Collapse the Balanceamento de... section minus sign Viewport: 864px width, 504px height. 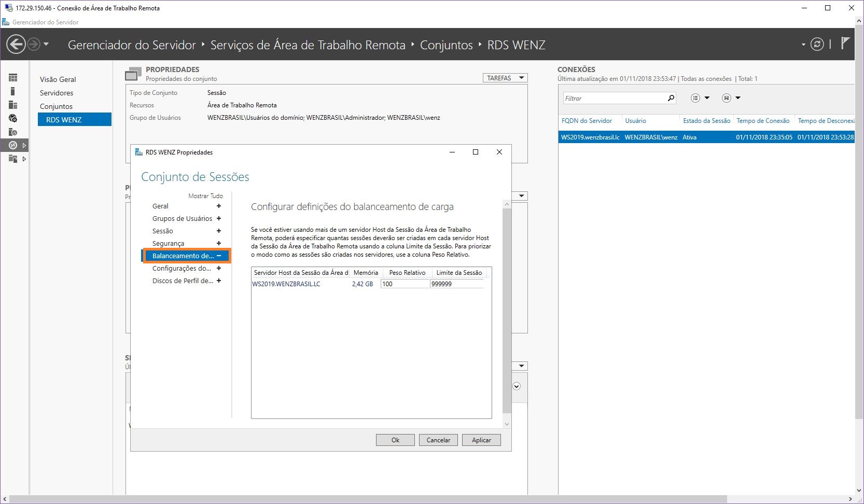tap(219, 256)
